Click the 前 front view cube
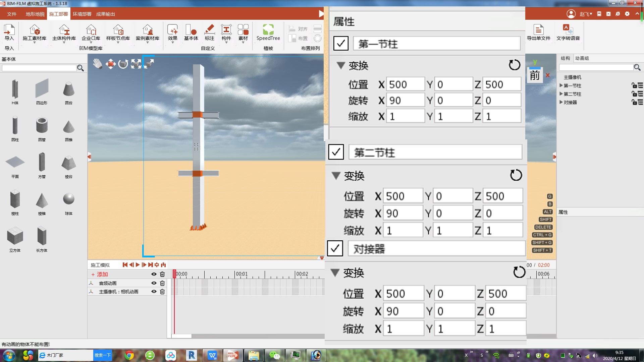The width and height of the screenshot is (644, 362). [535, 75]
